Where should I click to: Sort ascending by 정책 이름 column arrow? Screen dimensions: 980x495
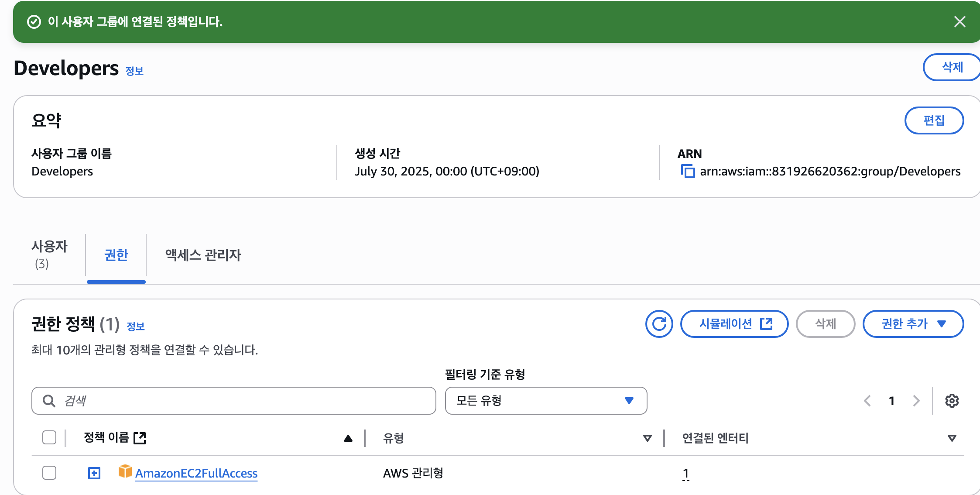click(x=348, y=438)
